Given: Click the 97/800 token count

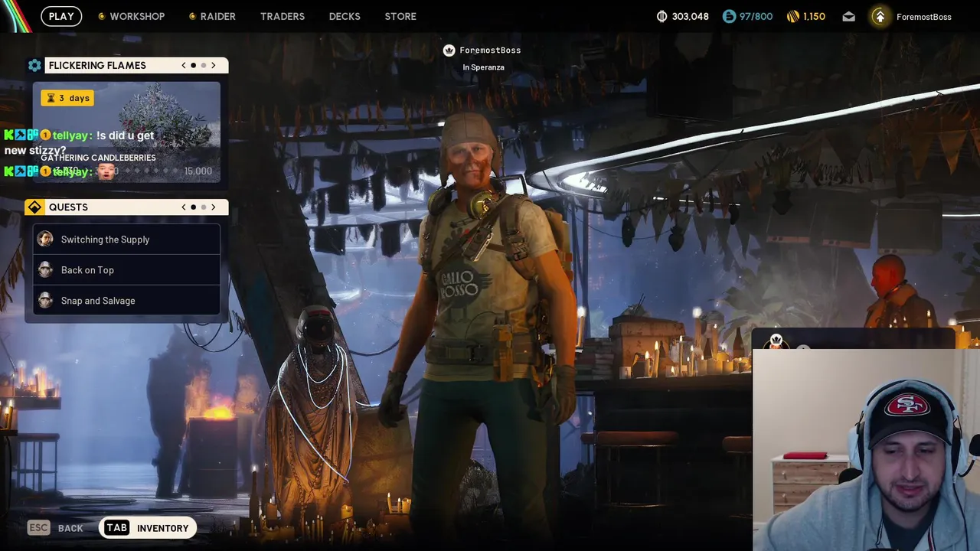Looking at the screenshot, I should pyautogui.click(x=756, y=16).
